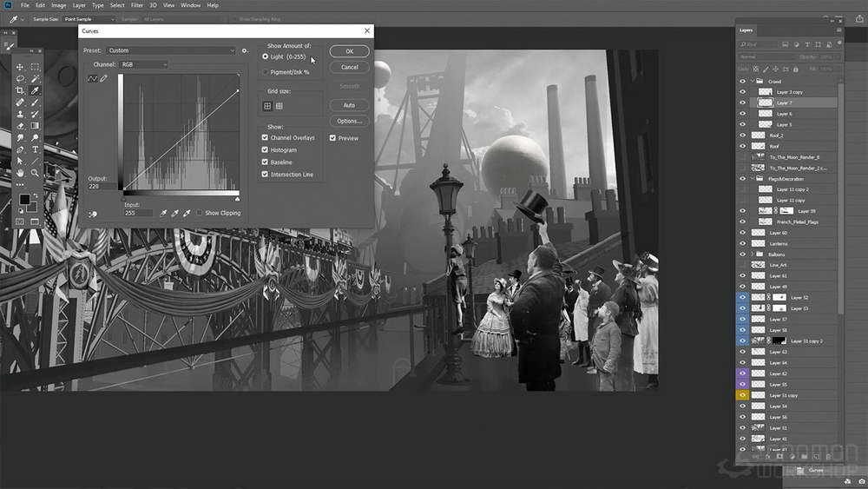Select the Magic Wand tool
This screenshot has height=489, width=868.
pyautogui.click(x=35, y=79)
